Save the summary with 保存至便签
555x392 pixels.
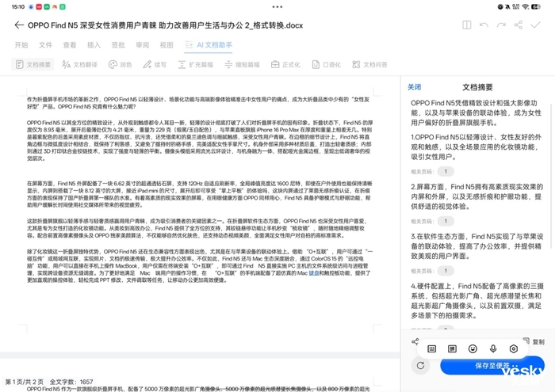pyautogui.click(x=492, y=366)
